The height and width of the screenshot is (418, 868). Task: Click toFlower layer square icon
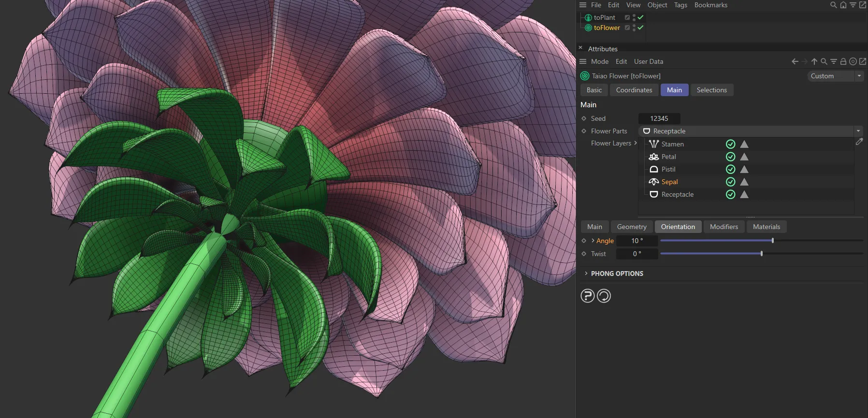[627, 28]
